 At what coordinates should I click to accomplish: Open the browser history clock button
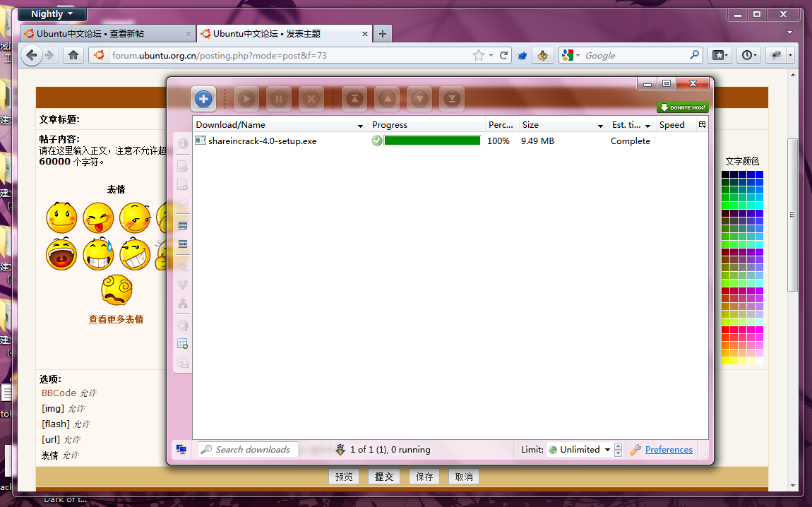point(748,55)
